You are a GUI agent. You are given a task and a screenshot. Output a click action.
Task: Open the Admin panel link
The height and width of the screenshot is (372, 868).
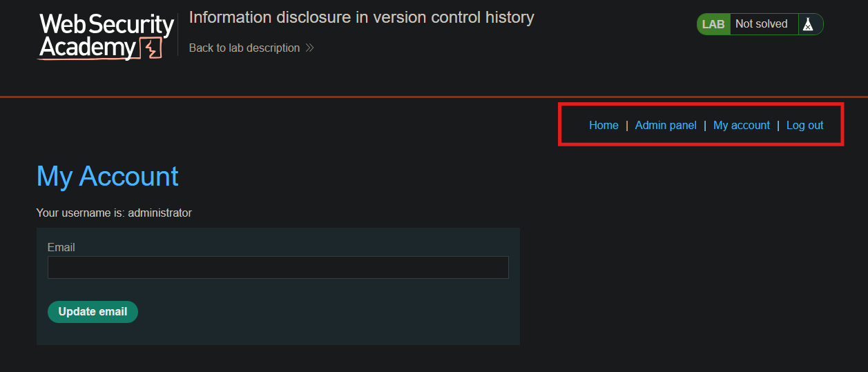click(x=666, y=125)
